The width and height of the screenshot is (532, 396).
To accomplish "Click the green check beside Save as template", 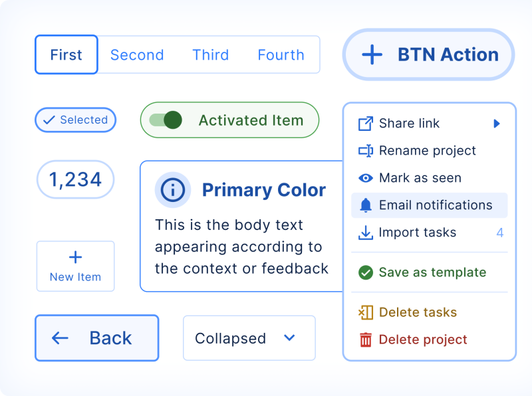I will [x=365, y=272].
